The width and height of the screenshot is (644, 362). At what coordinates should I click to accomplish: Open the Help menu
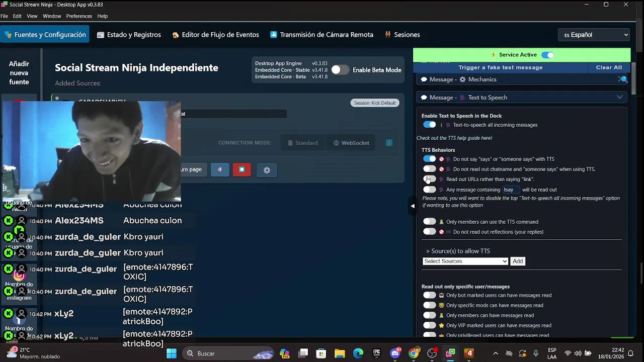(x=103, y=16)
